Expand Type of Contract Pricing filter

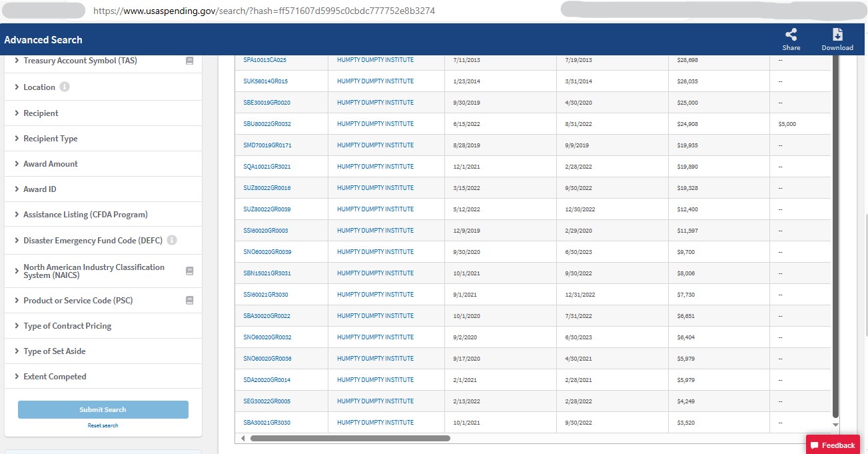point(67,326)
